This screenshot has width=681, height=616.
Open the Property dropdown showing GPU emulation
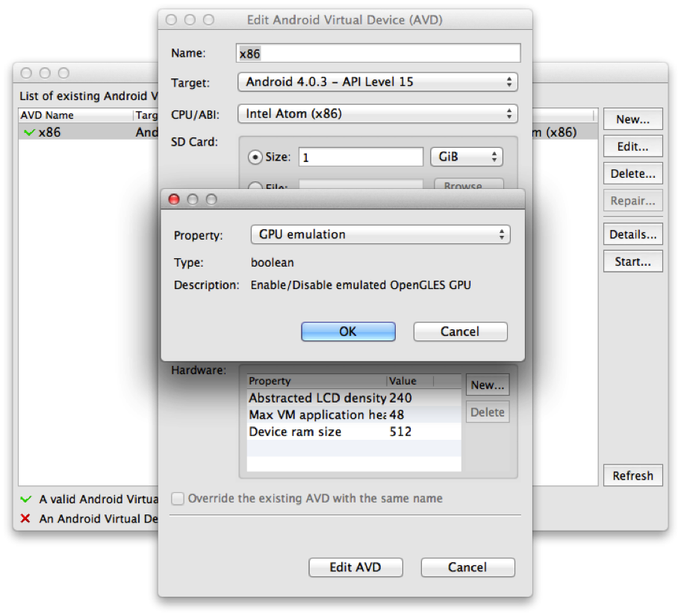380,234
